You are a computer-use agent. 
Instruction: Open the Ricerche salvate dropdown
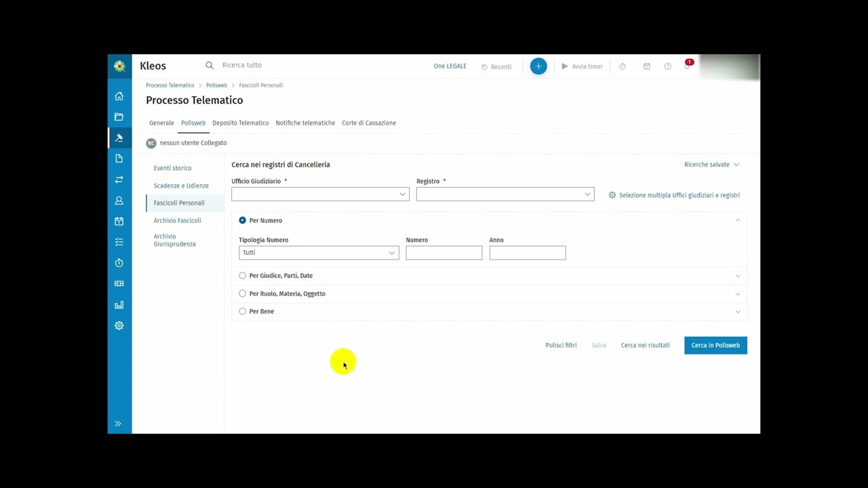(x=712, y=165)
